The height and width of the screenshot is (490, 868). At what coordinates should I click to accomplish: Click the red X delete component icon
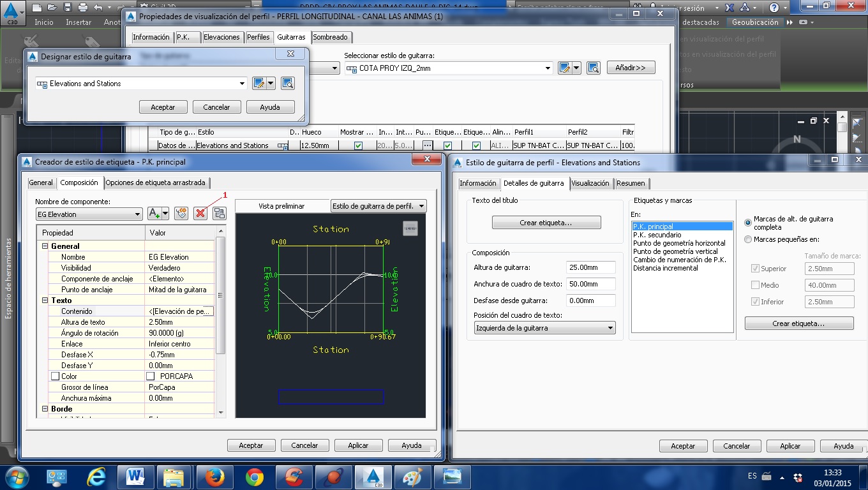click(x=200, y=214)
